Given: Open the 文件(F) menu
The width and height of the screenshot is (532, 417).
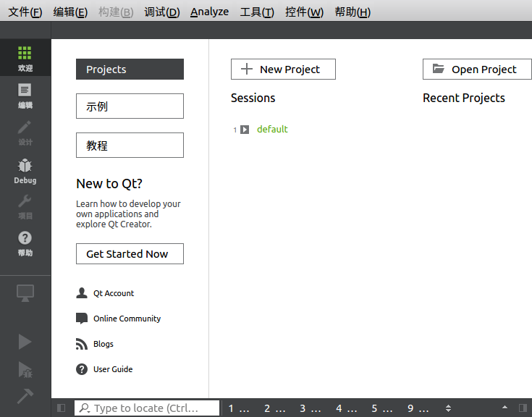Looking at the screenshot, I should pos(25,12).
